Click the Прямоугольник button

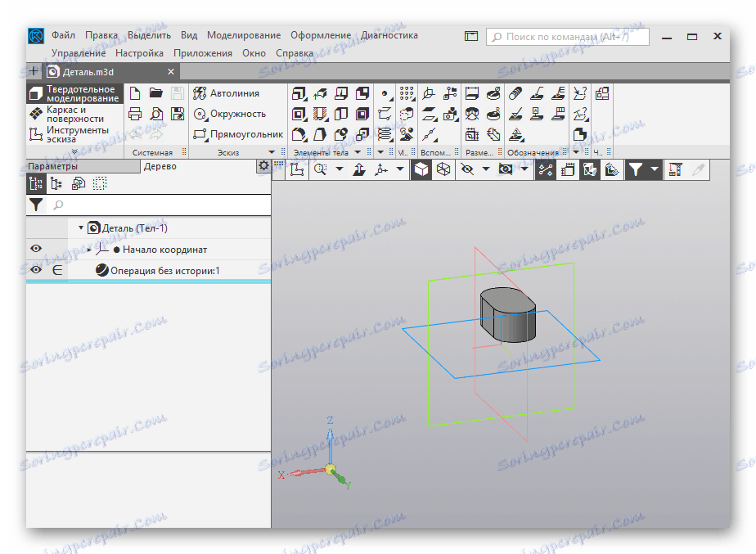click(x=238, y=134)
